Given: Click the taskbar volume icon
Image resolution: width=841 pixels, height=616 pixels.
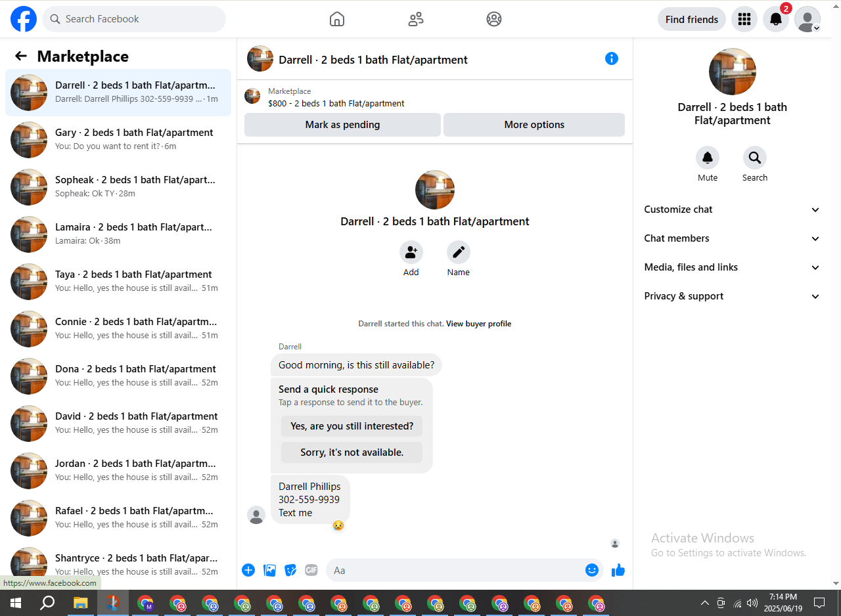Looking at the screenshot, I should [x=752, y=603].
